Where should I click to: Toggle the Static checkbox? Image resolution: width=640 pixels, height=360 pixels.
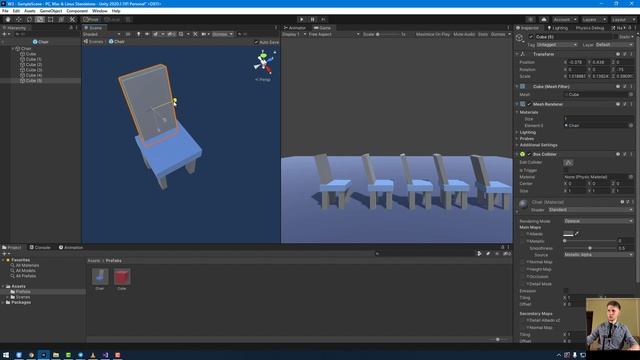click(x=616, y=37)
